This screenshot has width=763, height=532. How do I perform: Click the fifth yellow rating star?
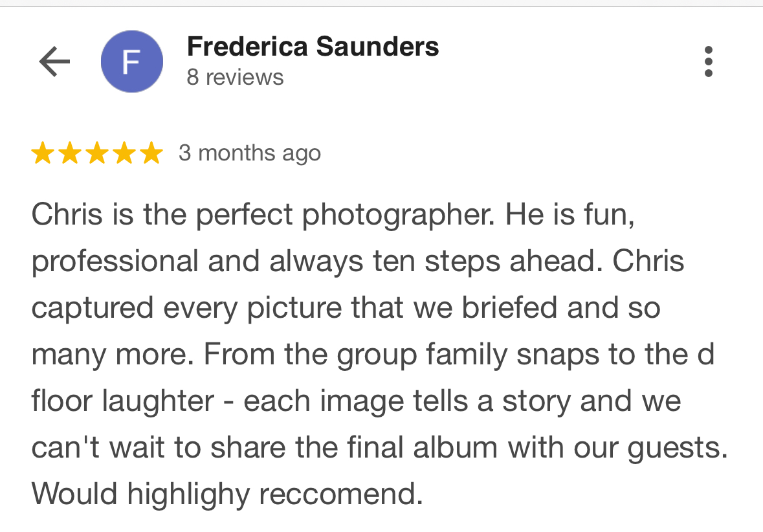click(x=151, y=153)
